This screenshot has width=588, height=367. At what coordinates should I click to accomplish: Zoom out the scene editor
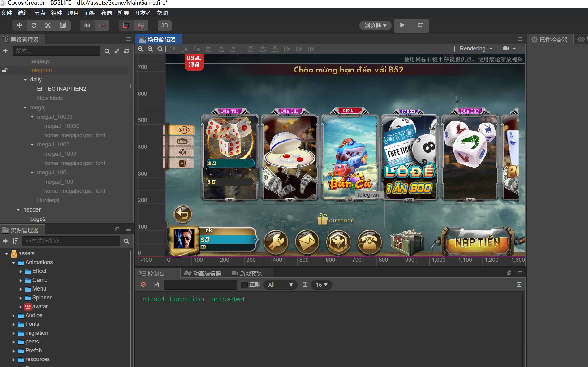(150, 49)
